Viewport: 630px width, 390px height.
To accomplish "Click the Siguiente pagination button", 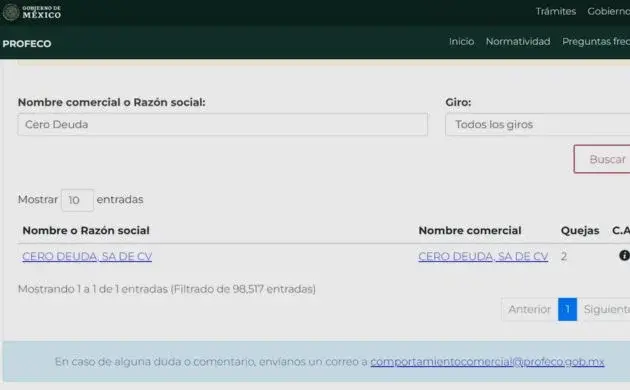I will (604, 309).
